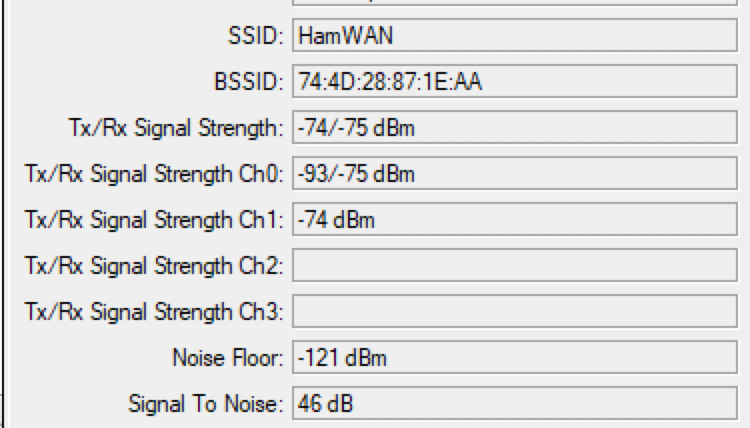Viewport: 750px width, 428px height.
Task: Click the Tx/Rx Signal Strength label
Action: click(x=173, y=128)
